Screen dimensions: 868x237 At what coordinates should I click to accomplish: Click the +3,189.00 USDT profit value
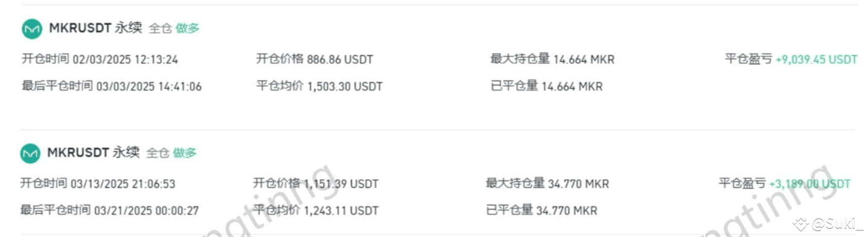(x=809, y=183)
